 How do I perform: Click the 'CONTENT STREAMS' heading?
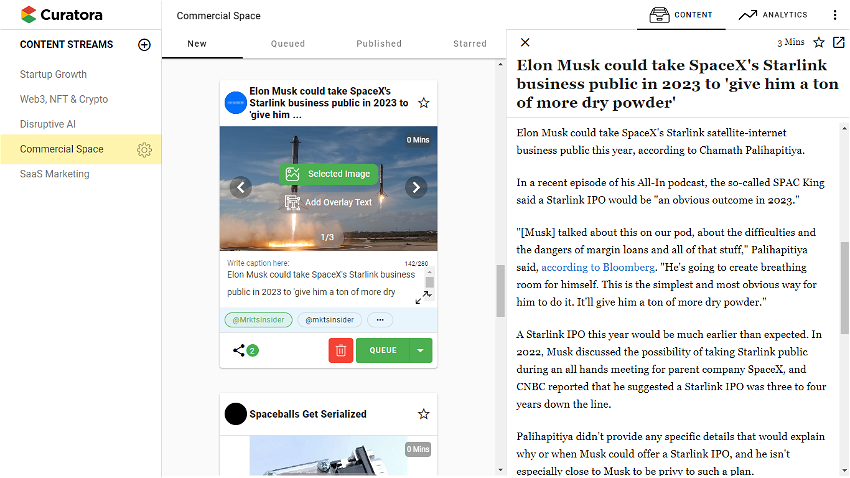67,44
